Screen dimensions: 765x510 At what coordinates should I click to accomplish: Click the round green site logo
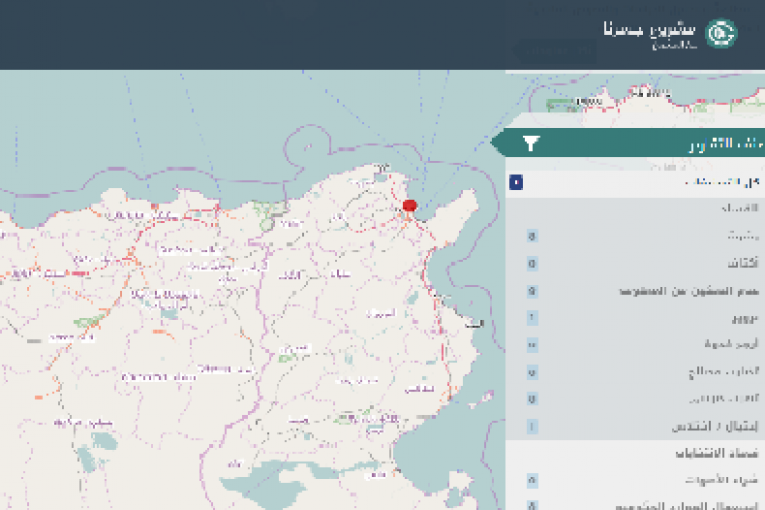[721, 34]
